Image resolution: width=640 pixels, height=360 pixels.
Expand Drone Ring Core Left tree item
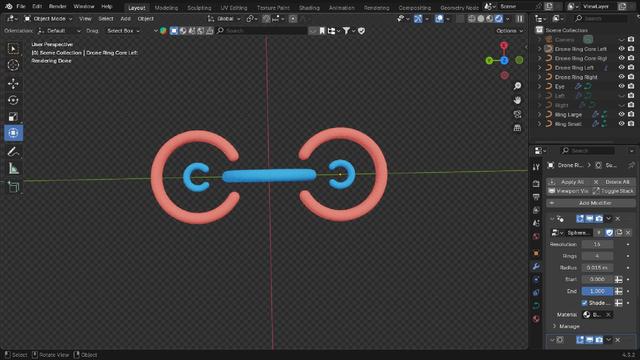click(540, 49)
